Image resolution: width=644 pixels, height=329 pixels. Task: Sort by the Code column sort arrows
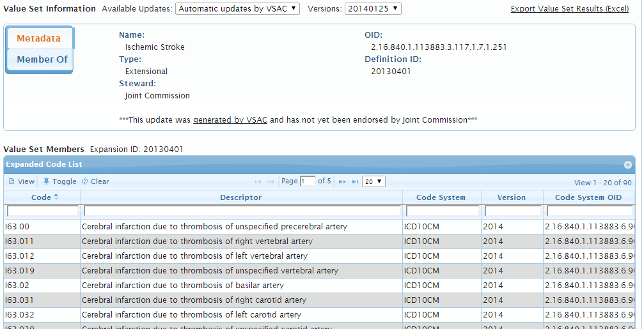(56, 197)
